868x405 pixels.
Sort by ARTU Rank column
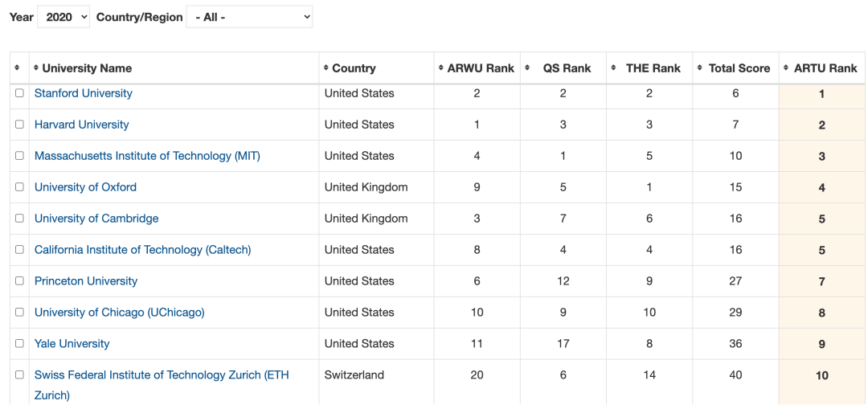822,68
